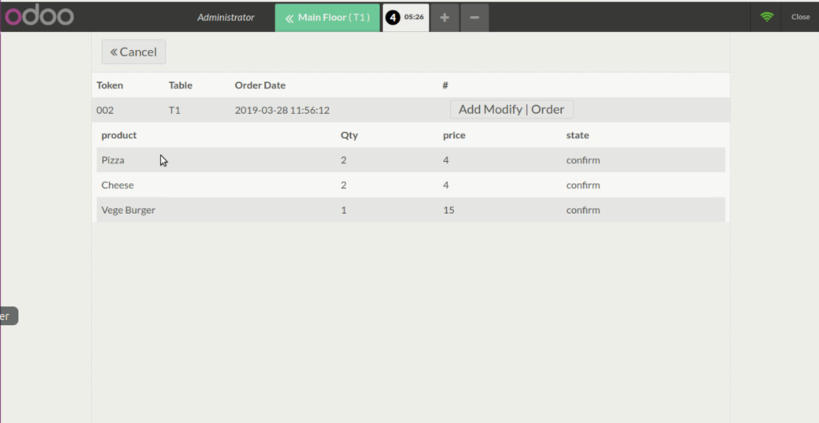The height and width of the screenshot is (423, 819).
Task: Click the # column header
Action: [445, 85]
